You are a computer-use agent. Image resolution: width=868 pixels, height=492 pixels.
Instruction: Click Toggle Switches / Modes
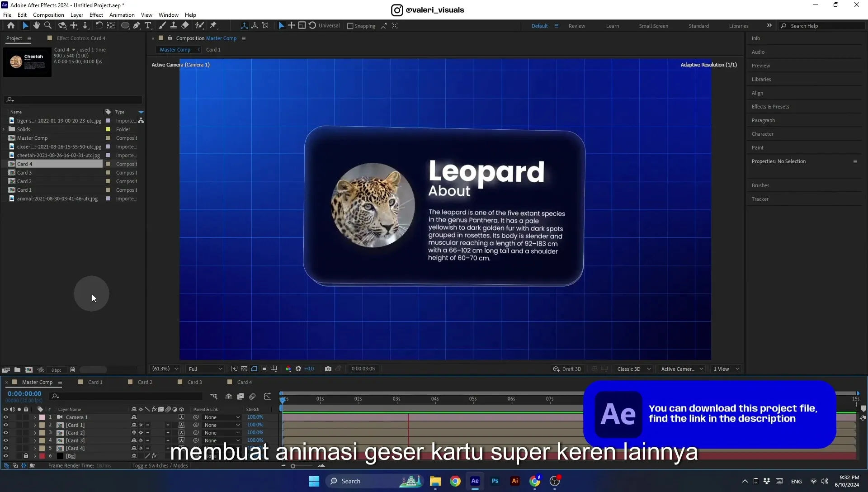[160, 466]
